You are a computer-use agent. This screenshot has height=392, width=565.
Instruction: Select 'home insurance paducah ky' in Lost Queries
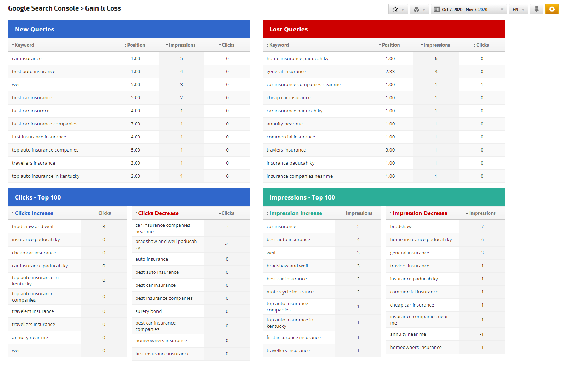coord(297,59)
